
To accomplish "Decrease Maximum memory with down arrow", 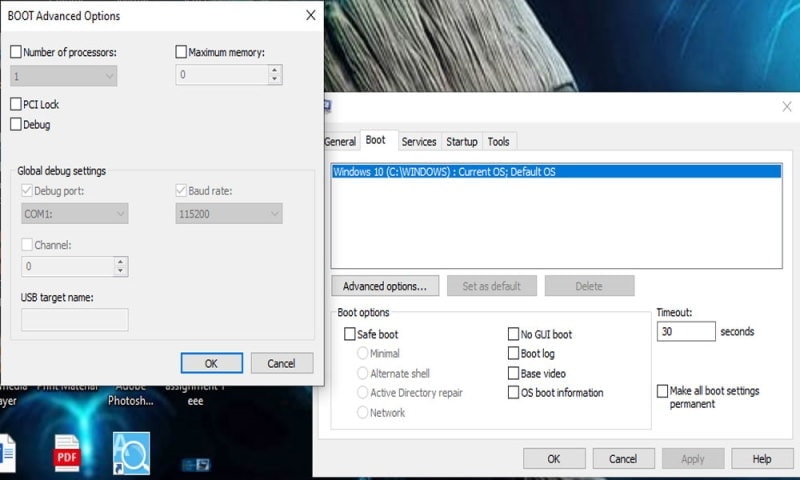I will [x=274, y=79].
